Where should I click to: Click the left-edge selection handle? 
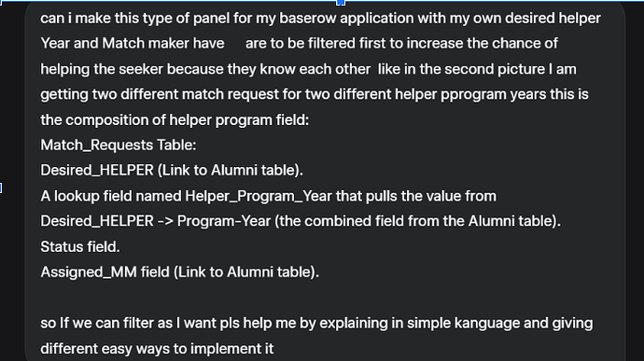click(x=1, y=188)
